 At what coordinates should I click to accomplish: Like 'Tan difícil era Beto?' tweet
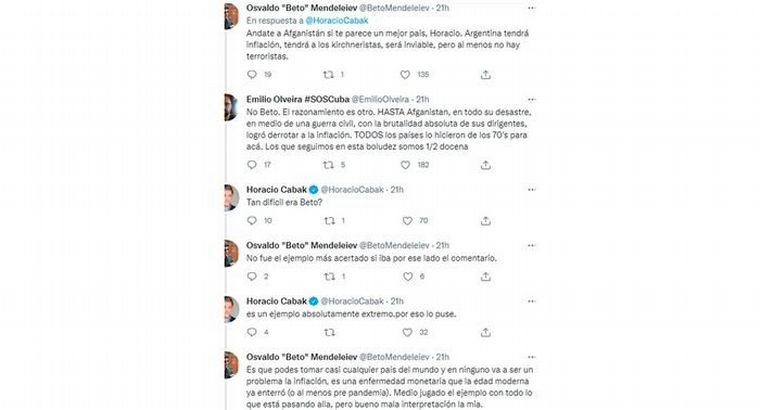(x=406, y=220)
